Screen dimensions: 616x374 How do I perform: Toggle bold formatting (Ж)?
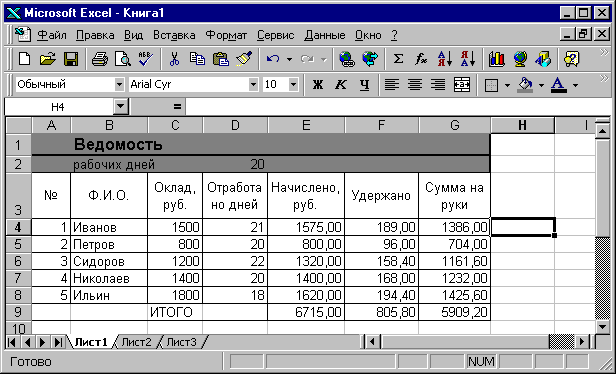coord(317,84)
